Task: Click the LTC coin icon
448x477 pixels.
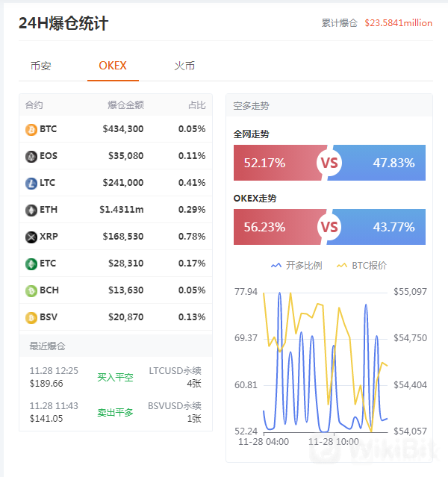Action: pos(31,184)
